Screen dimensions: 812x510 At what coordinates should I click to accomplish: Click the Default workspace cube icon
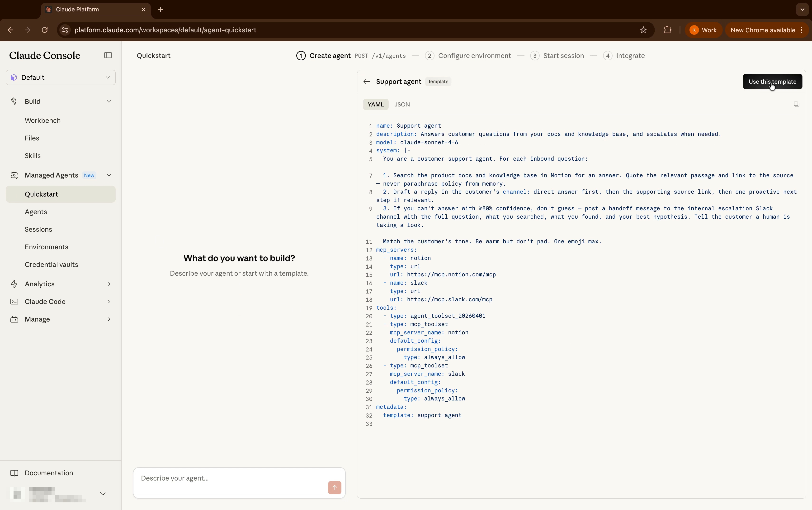click(14, 77)
